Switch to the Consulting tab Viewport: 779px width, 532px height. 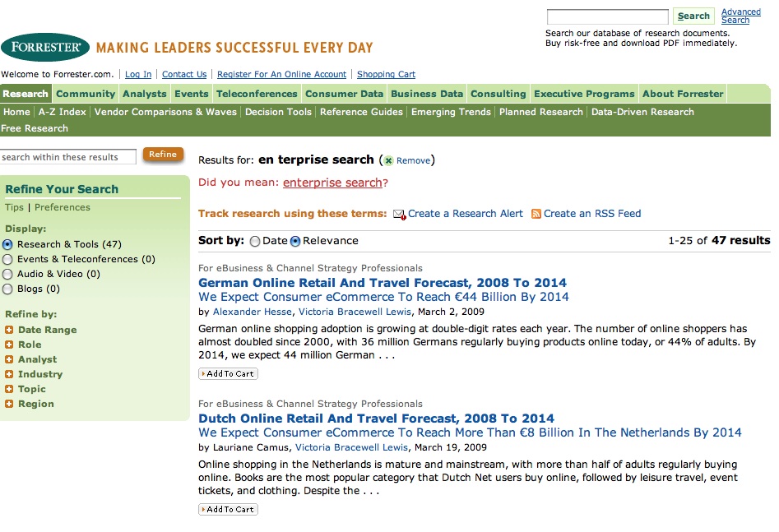click(498, 94)
